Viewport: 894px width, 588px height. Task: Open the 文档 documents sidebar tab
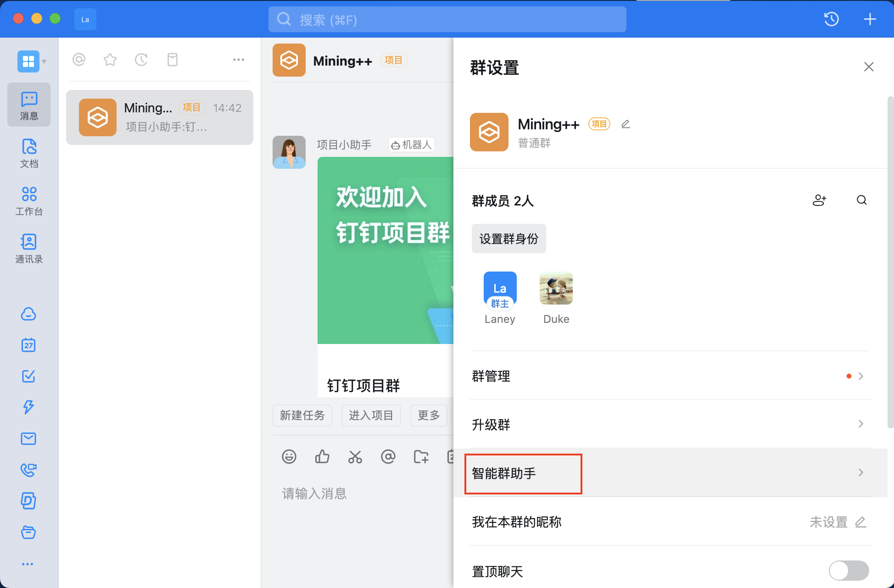tap(29, 153)
